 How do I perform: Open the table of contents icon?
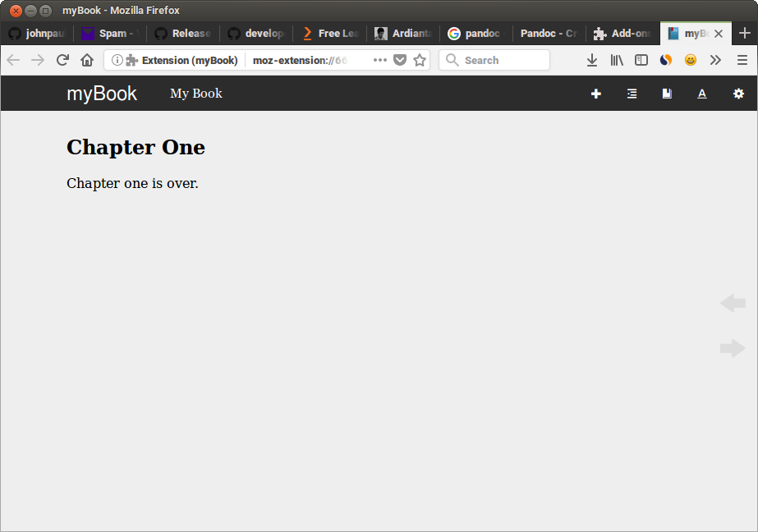point(632,94)
